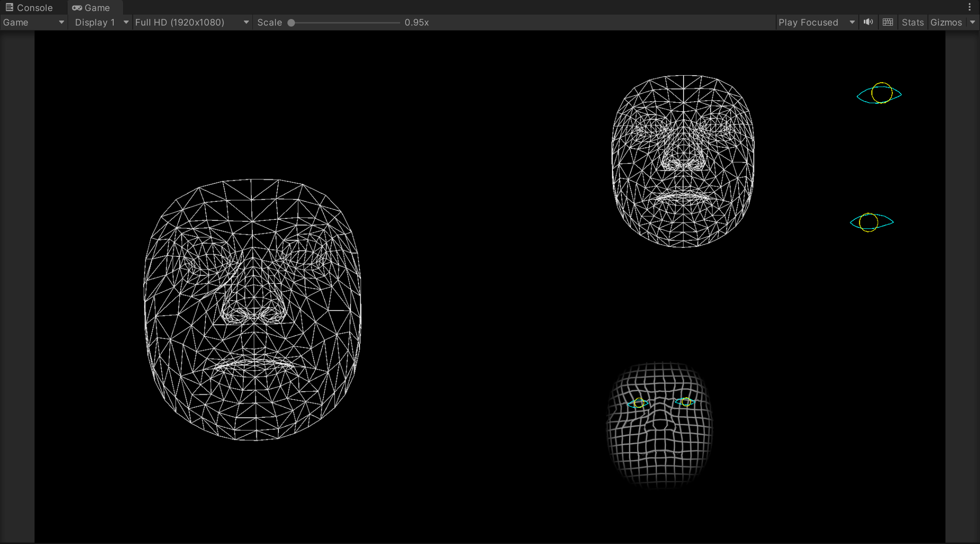980x544 pixels.
Task: Click the gamepad icon on Game tab
Action: pos(77,8)
